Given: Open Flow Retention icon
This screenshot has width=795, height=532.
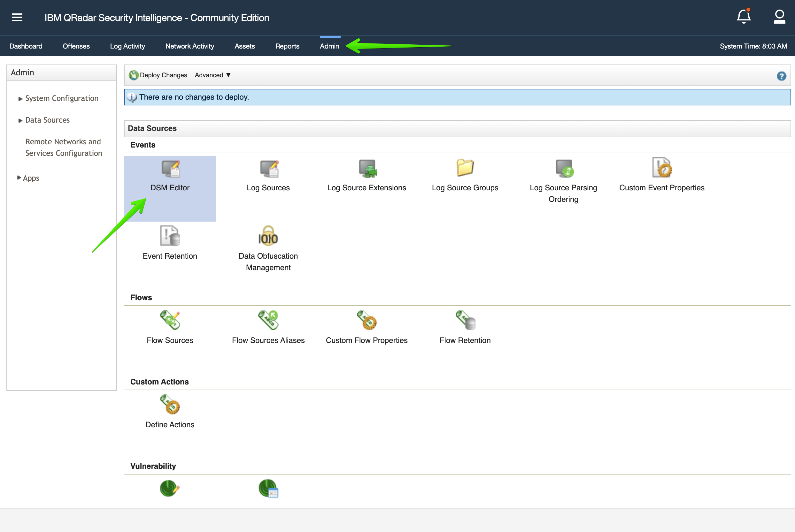Looking at the screenshot, I should coord(465,320).
